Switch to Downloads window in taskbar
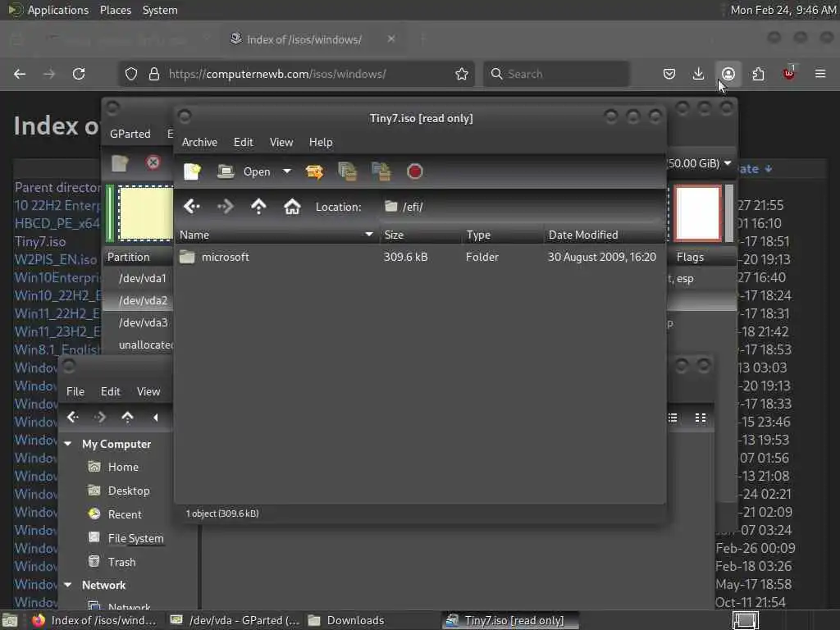Image resolution: width=840 pixels, height=630 pixels. [x=346, y=620]
